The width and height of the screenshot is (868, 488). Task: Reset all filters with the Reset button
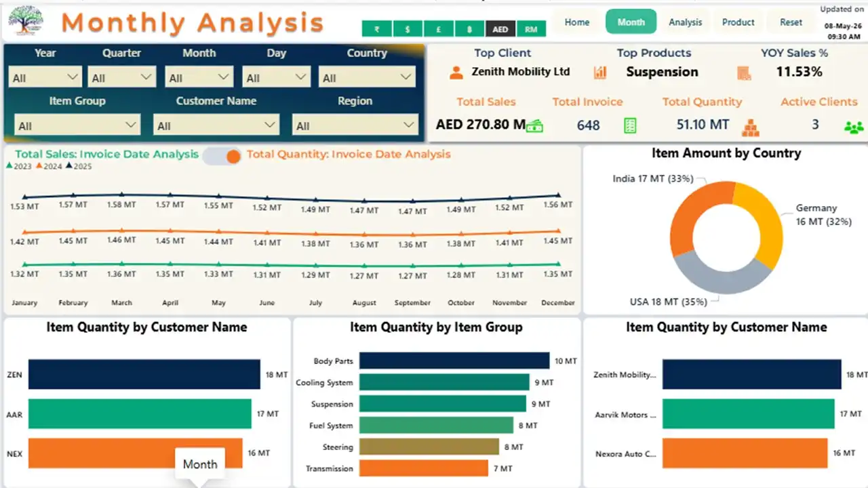[x=791, y=22]
